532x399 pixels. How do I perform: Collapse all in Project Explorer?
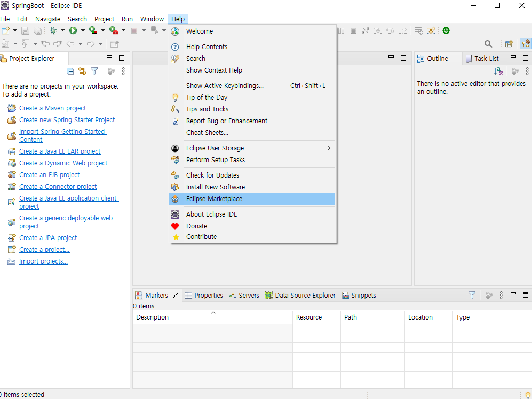click(70, 71)
